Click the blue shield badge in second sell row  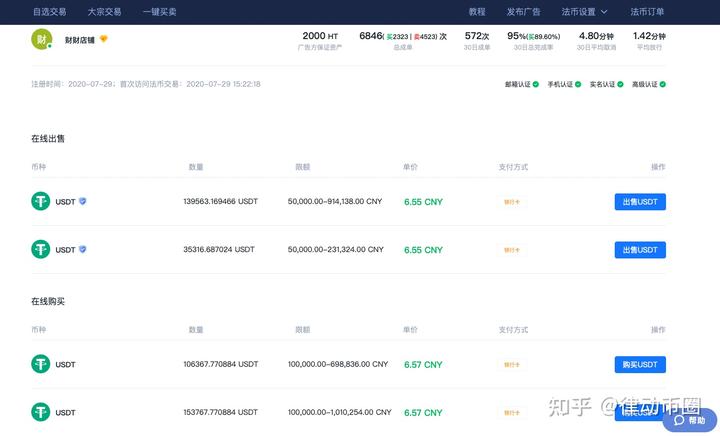(x=83, y=249)
